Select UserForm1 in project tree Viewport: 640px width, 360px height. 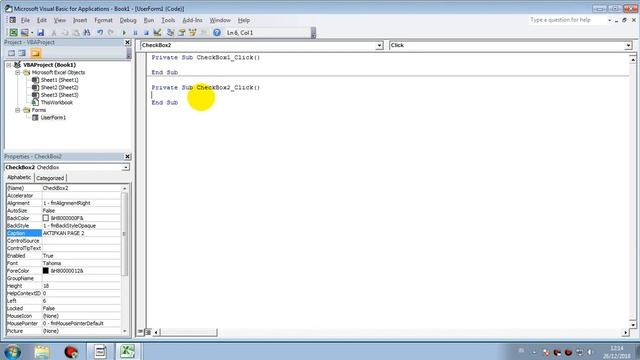pyautogui.click(x=53, y=118)
